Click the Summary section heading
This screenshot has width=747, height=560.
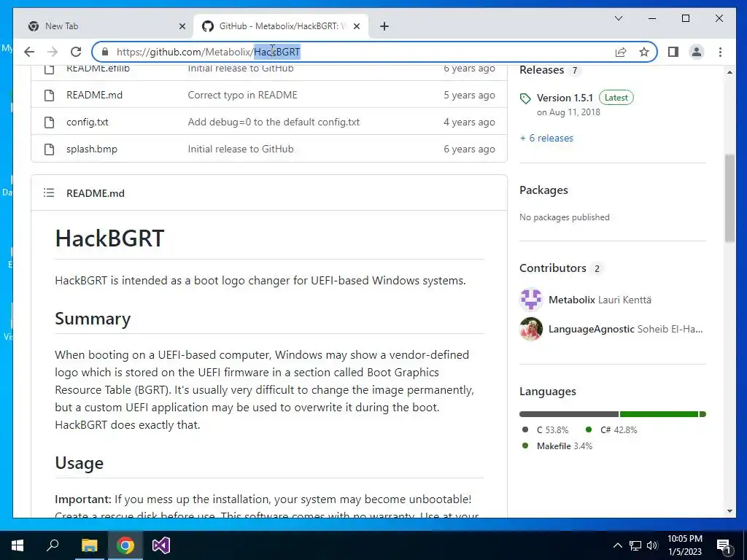click(93, 319)
